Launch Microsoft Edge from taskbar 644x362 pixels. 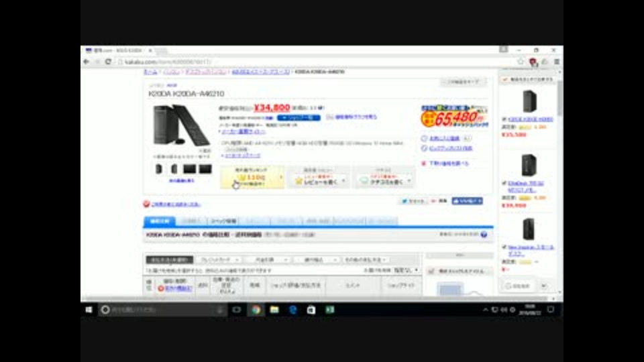click(293, 310)
